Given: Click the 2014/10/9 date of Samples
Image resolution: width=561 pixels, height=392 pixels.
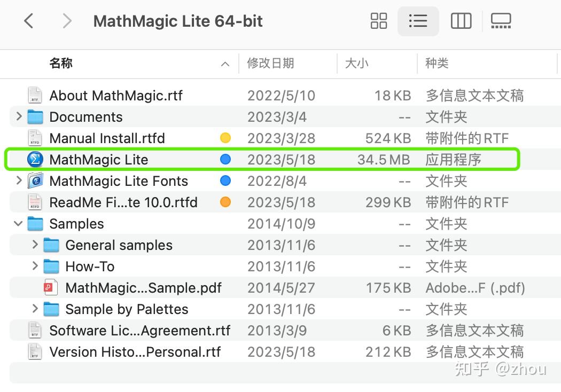Looking at the screenshot, I should pos(281,224).
